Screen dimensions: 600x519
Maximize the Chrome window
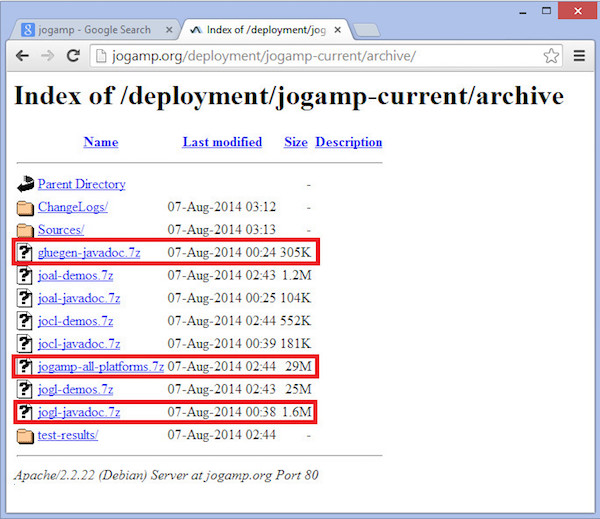coord(546,11)
